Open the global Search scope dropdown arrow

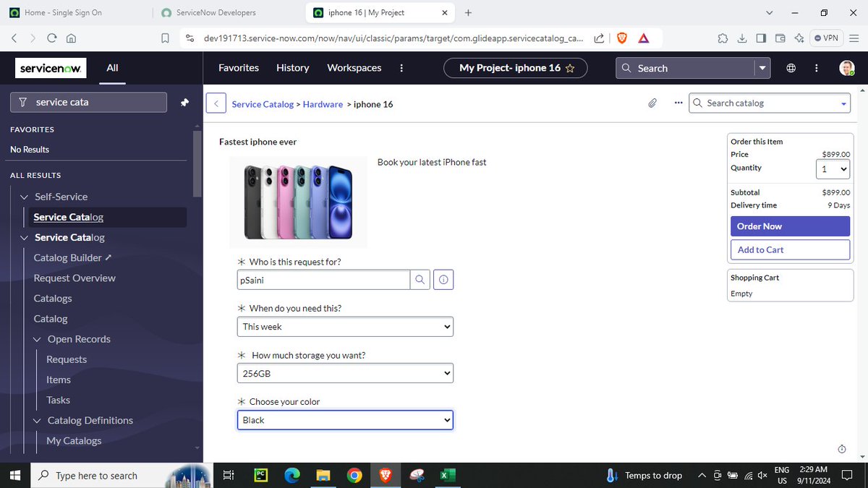762,68
